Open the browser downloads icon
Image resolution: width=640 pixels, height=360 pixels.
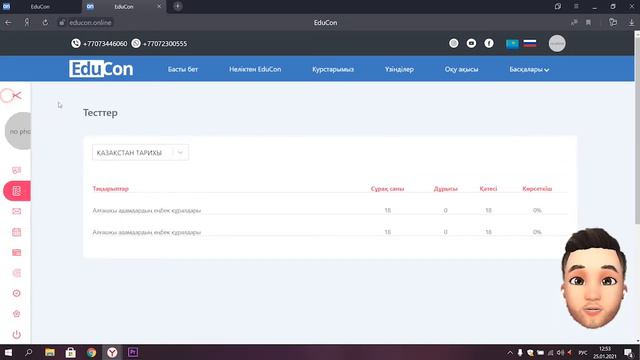click(x=631, y=22)
